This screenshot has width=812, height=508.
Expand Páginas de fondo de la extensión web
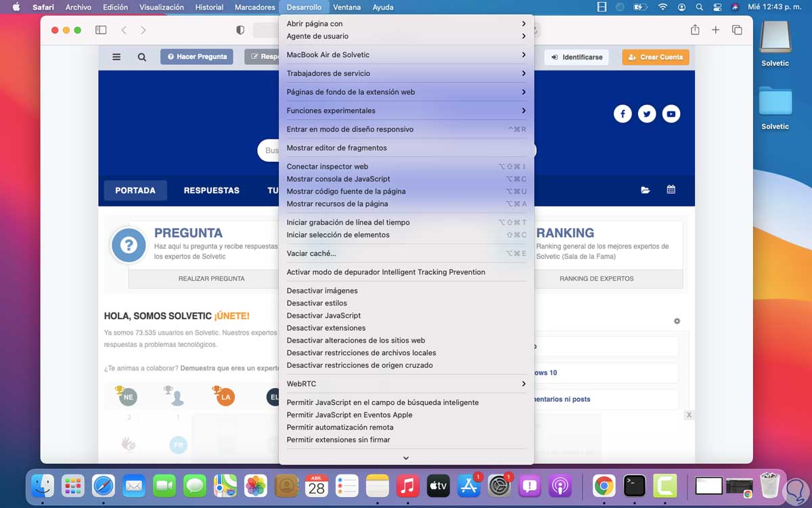pyautogui.click(x=406, y=92)
